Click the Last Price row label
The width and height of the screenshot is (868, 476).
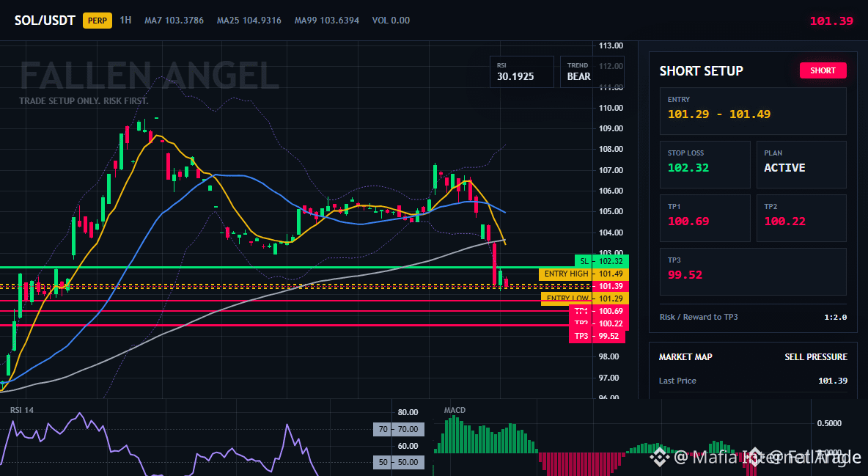point(677,381)
